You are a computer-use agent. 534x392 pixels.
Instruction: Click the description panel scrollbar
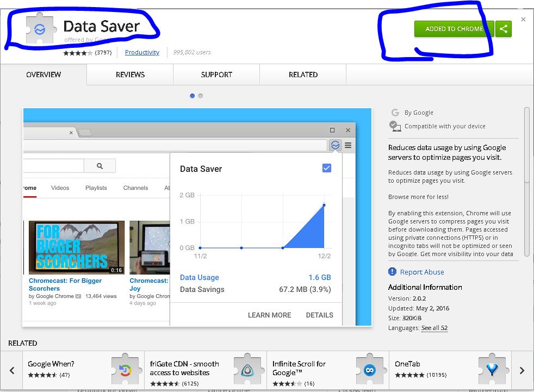coord(527,182)
